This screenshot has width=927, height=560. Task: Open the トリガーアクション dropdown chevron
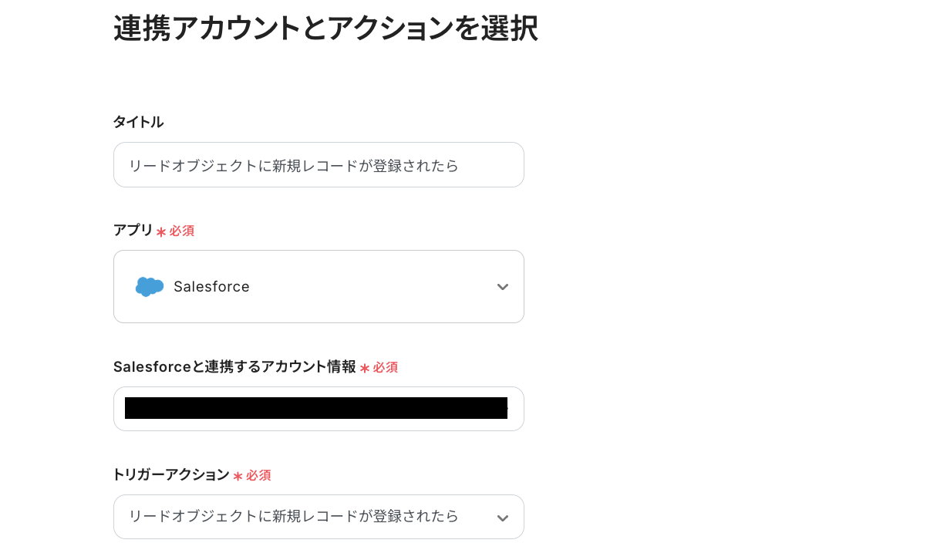(x=503, y=518)
